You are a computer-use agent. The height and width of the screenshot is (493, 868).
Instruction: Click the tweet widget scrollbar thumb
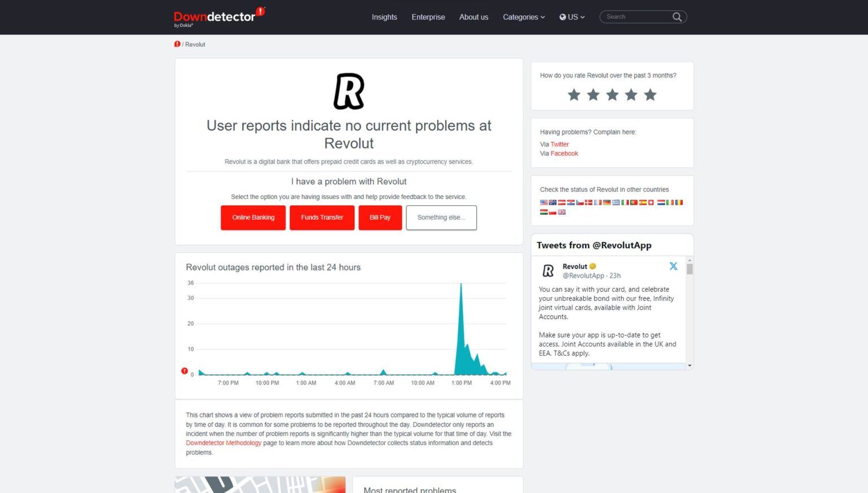(x=689, y=269)
